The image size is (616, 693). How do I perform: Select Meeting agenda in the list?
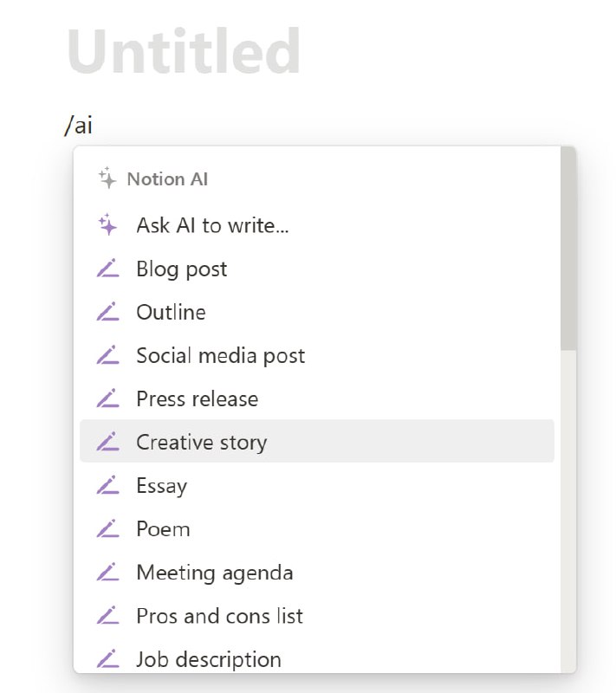click(x=214, y=572)
